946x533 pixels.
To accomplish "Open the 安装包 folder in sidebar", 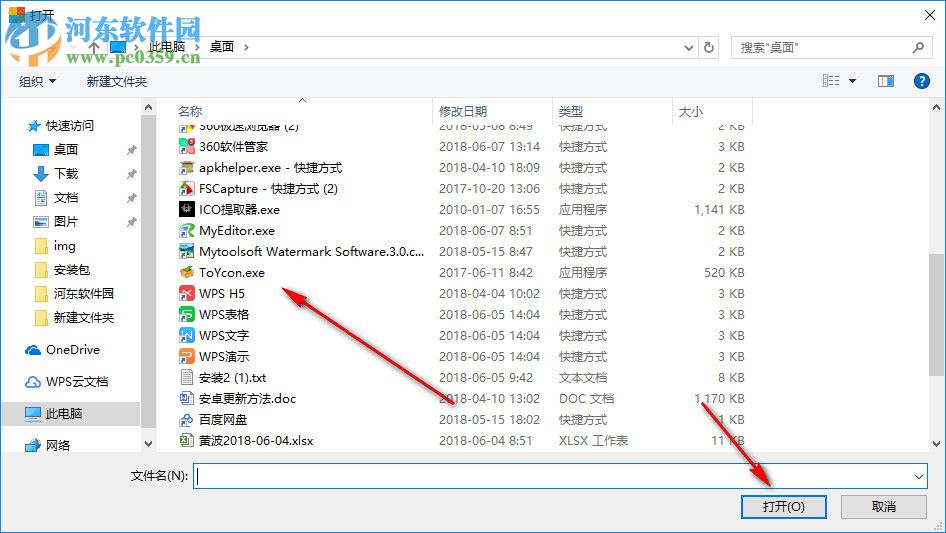I will click(x=62, y=269).
